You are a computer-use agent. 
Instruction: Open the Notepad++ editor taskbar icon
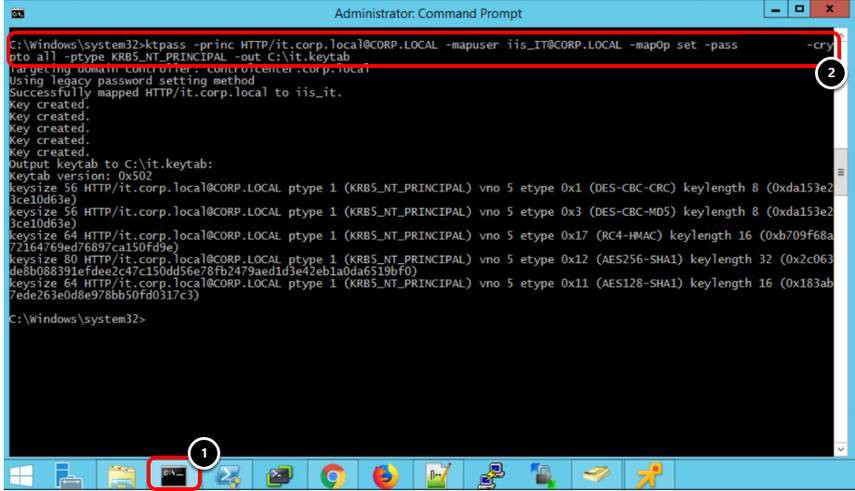pos(438,476)
